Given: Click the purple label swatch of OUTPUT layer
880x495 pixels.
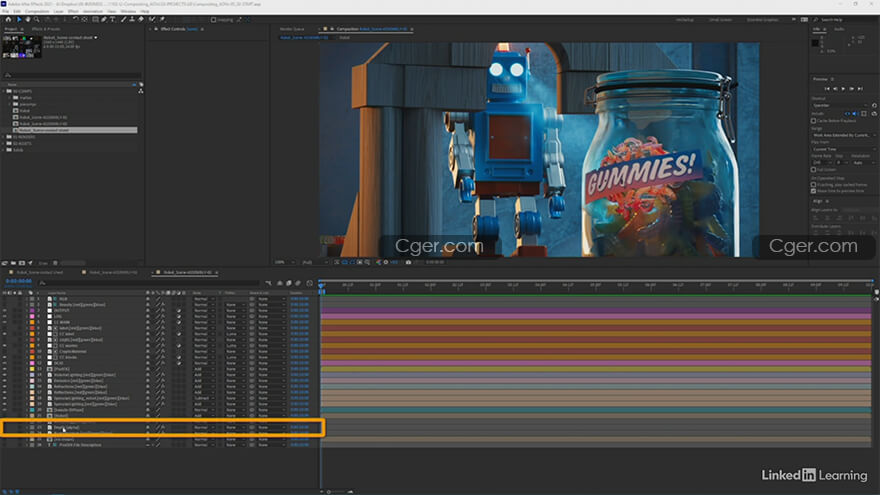Looking at the screenshot, I should (x=32, y=310).
